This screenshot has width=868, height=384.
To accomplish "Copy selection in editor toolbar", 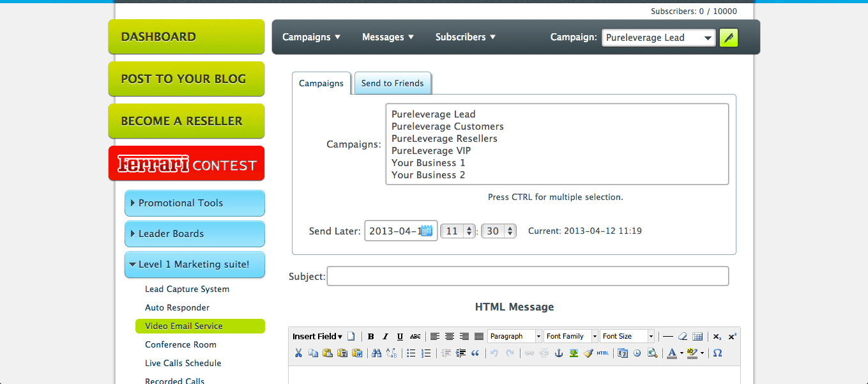I will coord(313,353).
